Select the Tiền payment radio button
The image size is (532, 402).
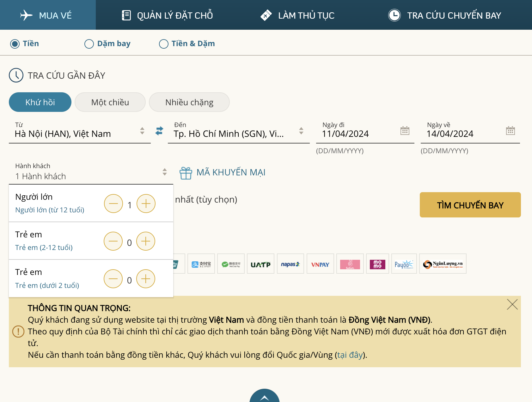[x=15, y=44]
